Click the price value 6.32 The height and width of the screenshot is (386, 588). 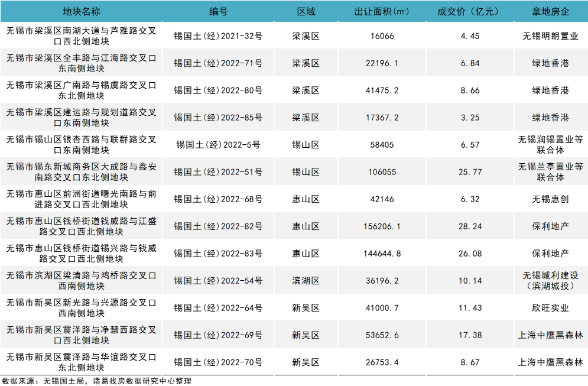470,199
